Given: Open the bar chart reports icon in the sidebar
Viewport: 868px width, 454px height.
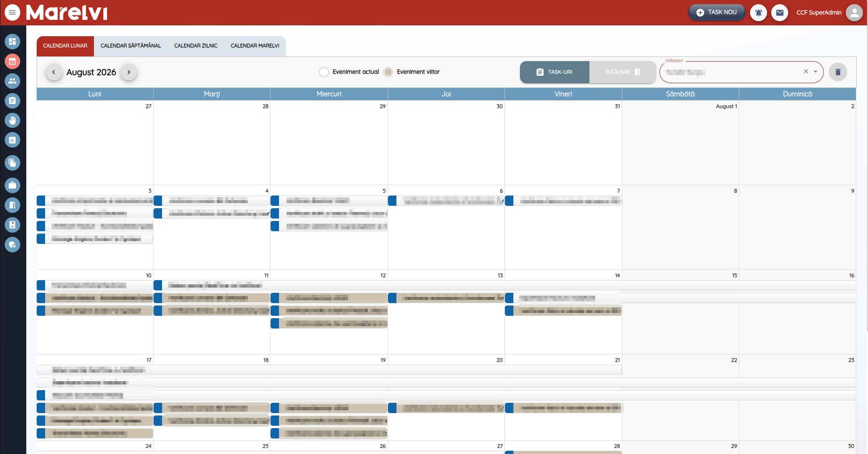Looking at the screenshot, I should (x=13, y=140).
